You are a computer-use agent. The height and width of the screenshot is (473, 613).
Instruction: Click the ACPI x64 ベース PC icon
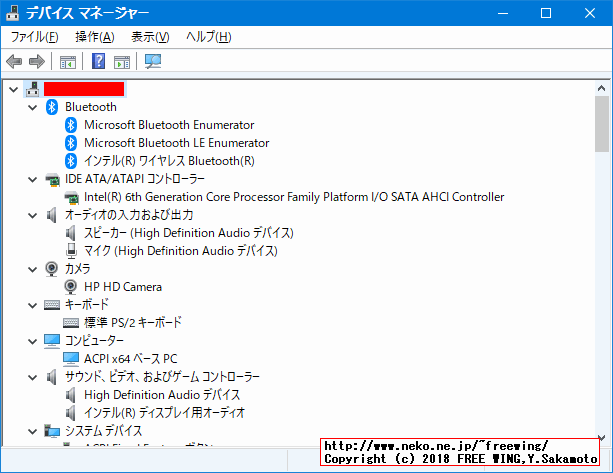71,359
